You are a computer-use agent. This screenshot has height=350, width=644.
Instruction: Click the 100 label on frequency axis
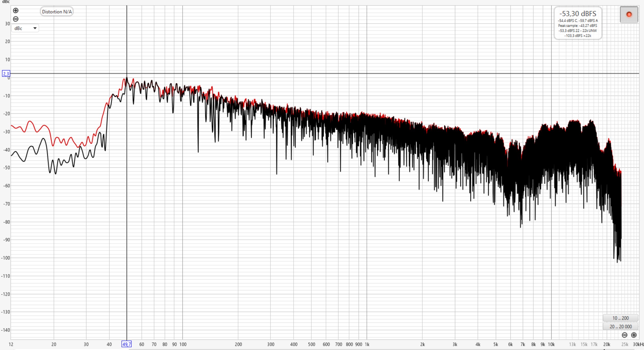point(183,344)
